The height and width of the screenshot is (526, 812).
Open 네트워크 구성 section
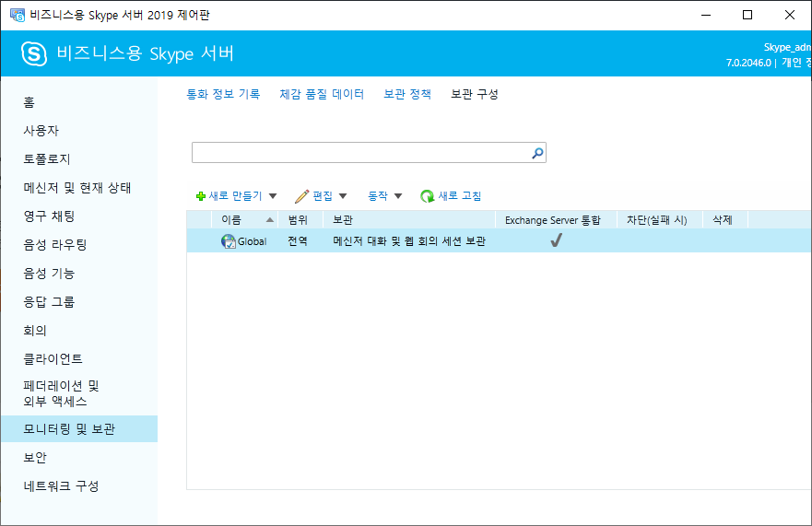[x=61, y=486]
